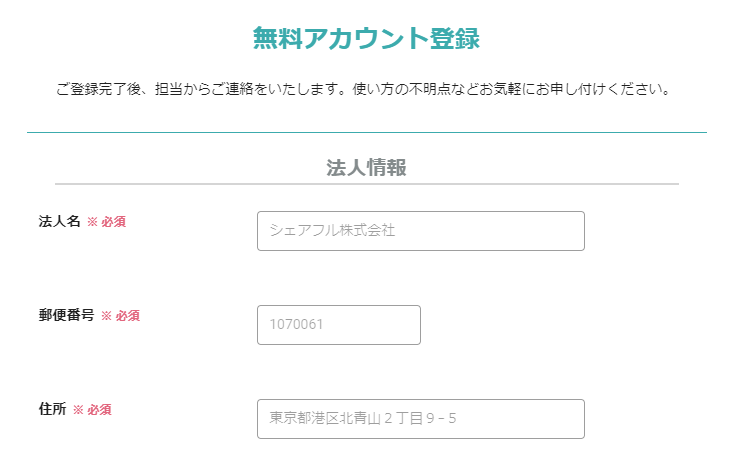Click the sentence starting with ご登録完了後
Viewport: 749px width, 470px height.
[x=200, y=90]
